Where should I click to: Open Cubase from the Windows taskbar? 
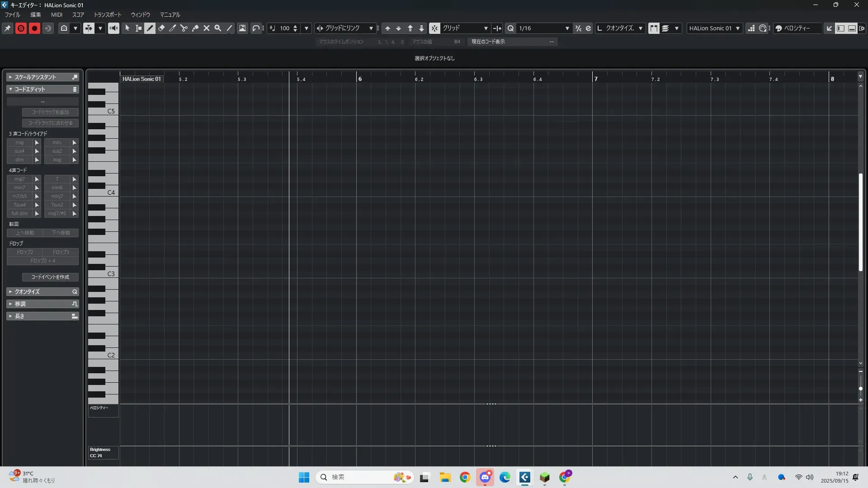coord(525,477)
